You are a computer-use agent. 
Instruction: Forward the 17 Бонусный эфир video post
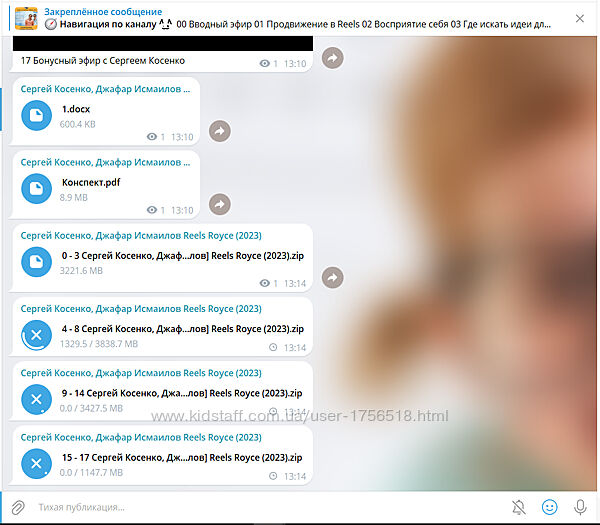click(x=332, y=58)
